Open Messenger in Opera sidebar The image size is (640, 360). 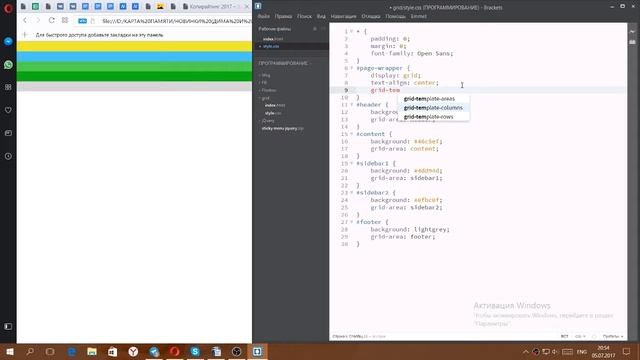tap(8, 41)
